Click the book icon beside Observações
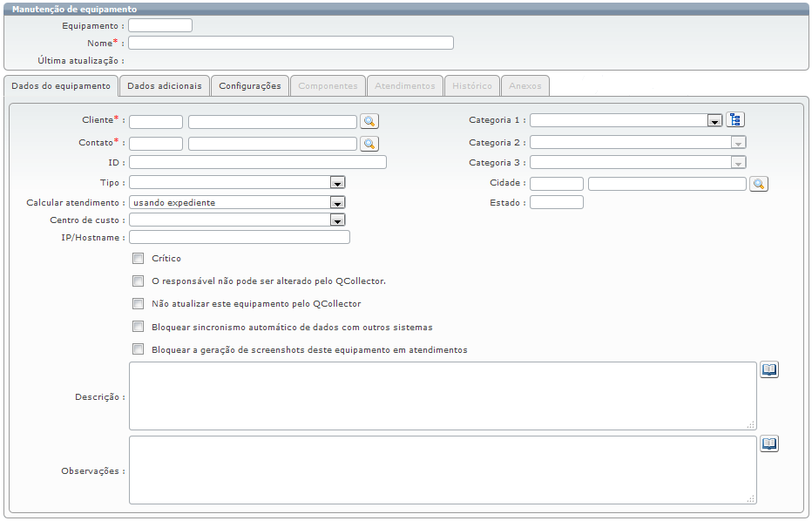This screenshot has height=521, width=812. (769, 444)
